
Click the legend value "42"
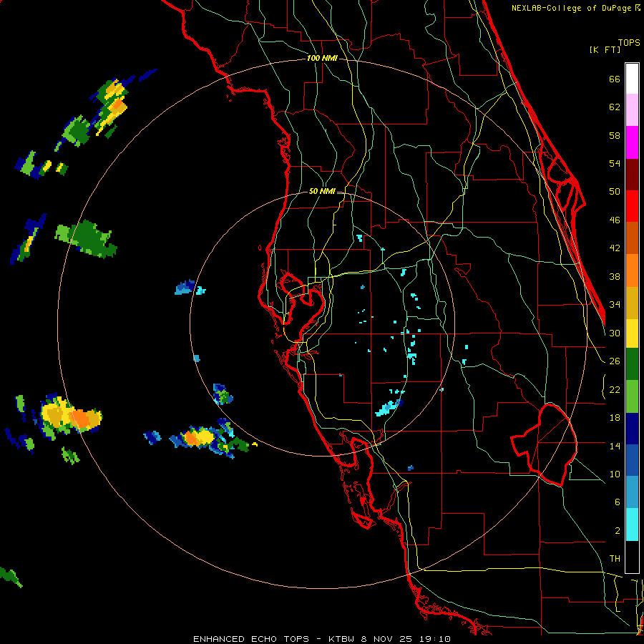[615, 248]
